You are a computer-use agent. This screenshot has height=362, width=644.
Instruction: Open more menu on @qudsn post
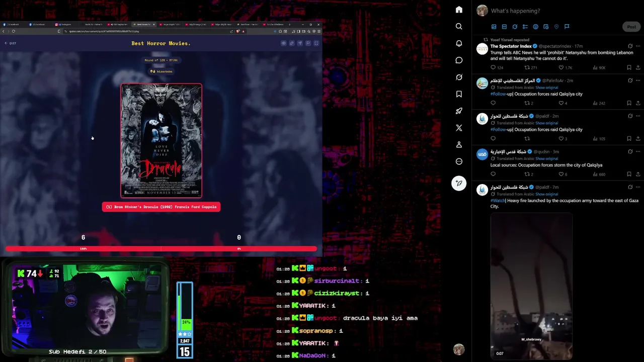[x=638, y=151]
